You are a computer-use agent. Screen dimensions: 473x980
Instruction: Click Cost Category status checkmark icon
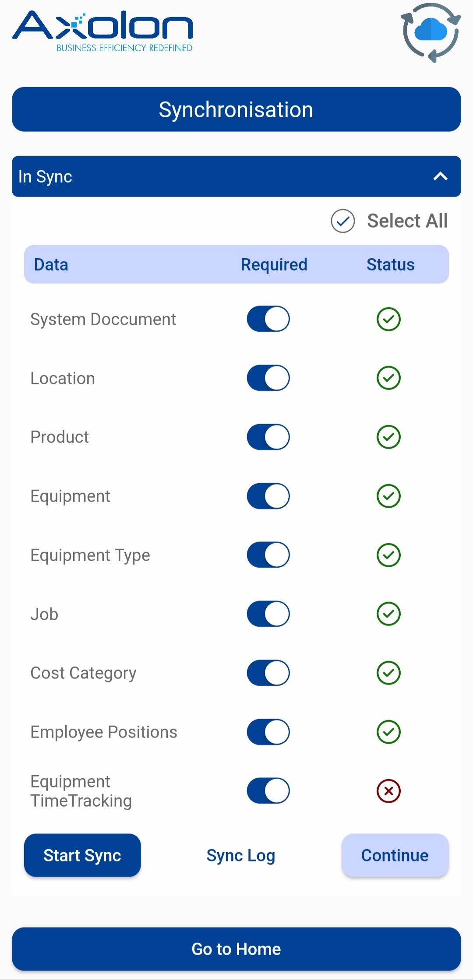388,673
